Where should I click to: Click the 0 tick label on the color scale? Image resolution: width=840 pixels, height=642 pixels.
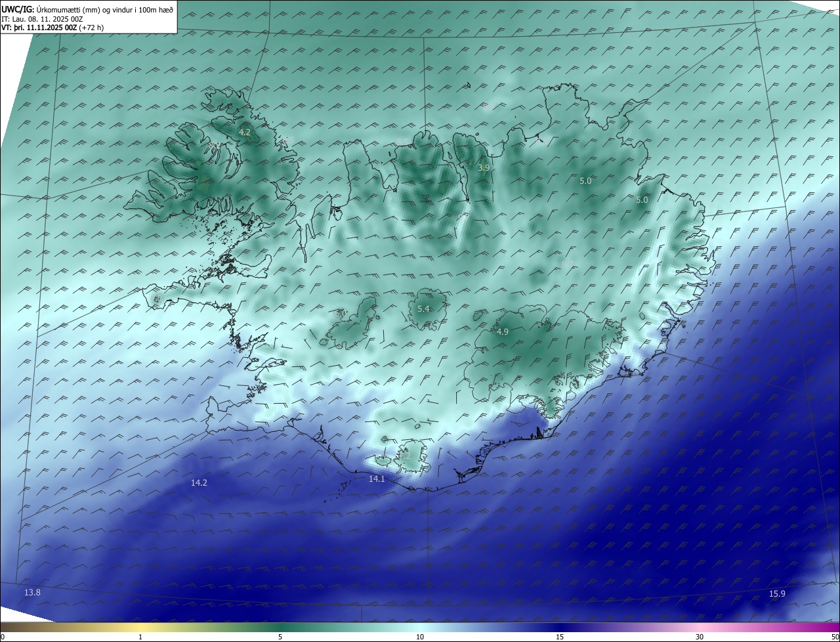click(3, 637)
